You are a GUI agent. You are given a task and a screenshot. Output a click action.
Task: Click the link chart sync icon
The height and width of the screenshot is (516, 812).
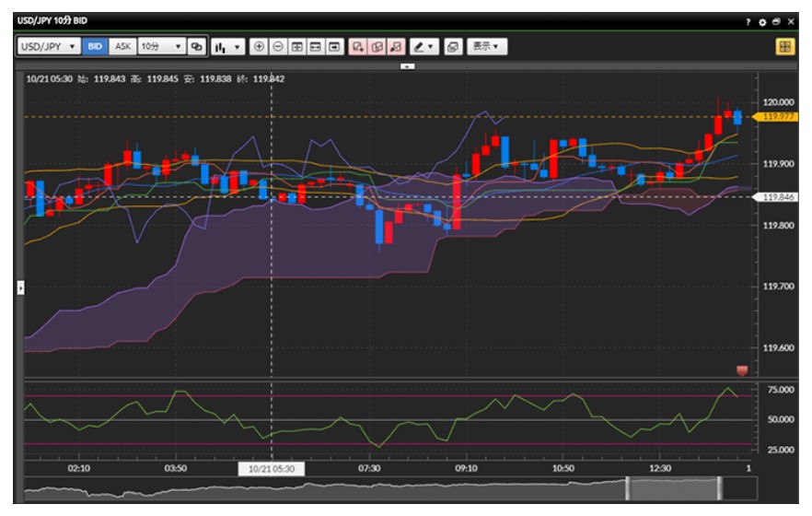click(x=196, y=46)
